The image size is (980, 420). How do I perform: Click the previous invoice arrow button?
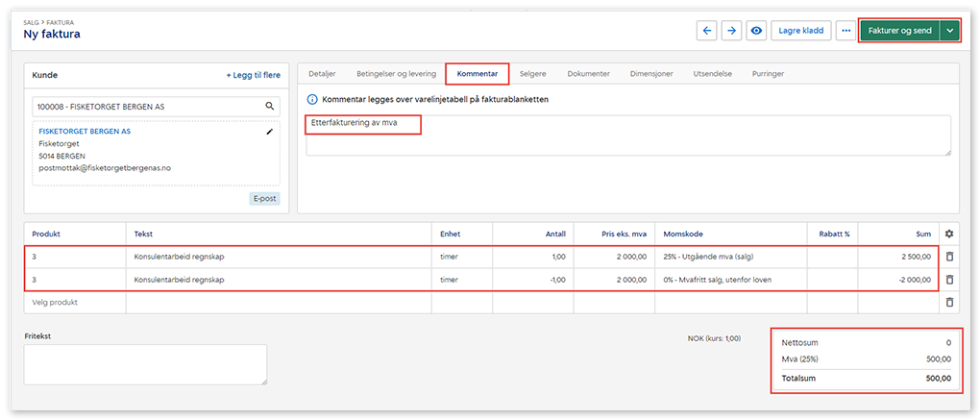coord(707,31)
